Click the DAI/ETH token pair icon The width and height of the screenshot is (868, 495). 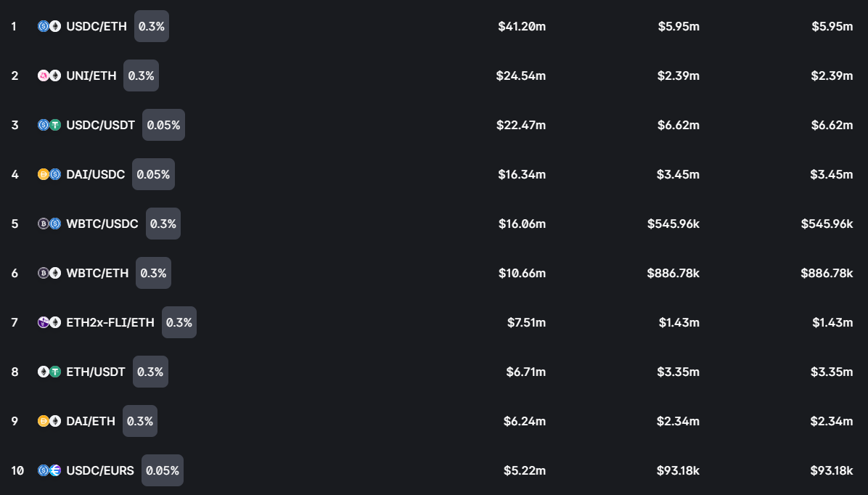pyautogui.click(x=49, y=421)
